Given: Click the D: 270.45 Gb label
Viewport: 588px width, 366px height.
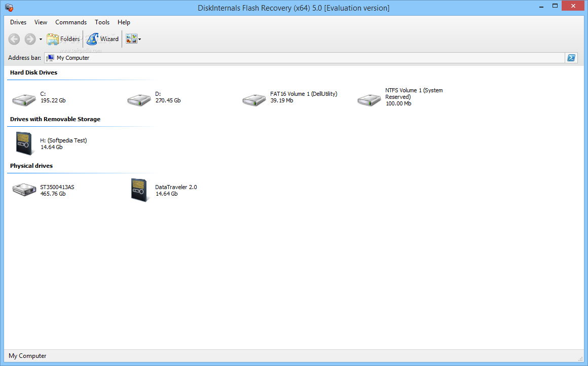Looking at the screenshot, I should [168, 97].
